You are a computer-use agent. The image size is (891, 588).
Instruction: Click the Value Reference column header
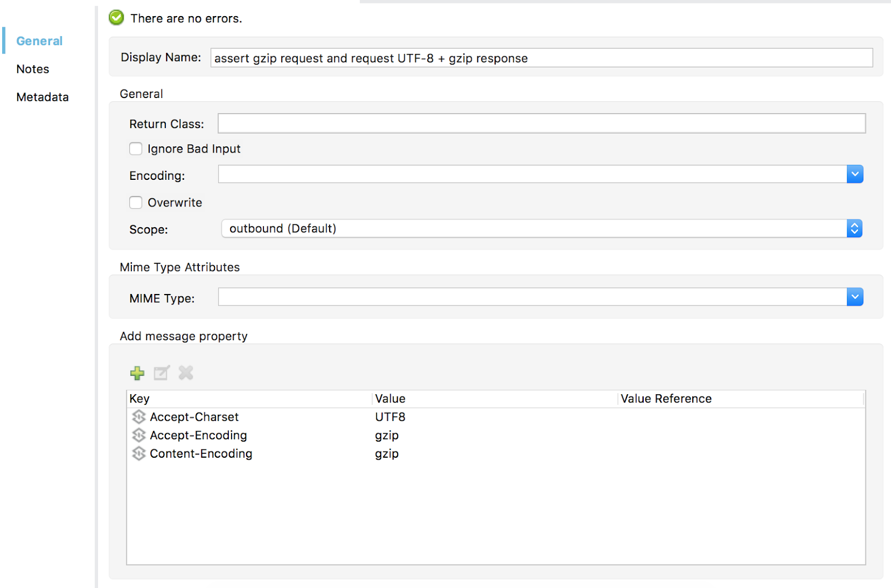click(x=666, y=399)
